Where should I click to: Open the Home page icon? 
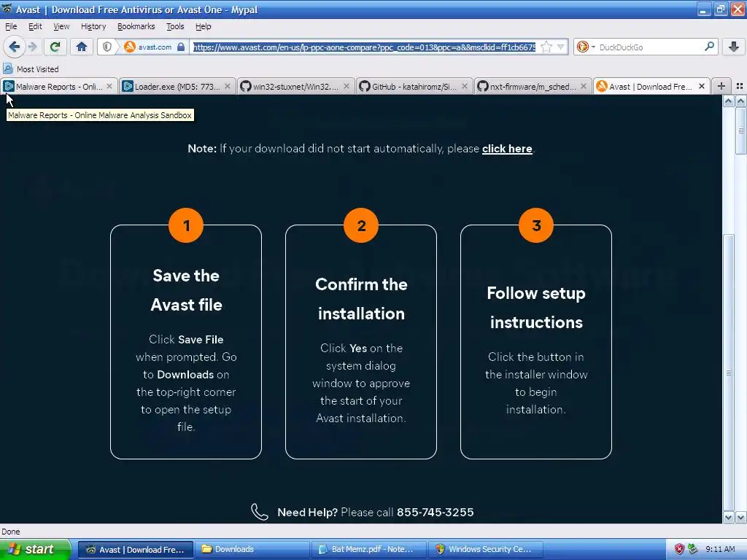point(82,47)
